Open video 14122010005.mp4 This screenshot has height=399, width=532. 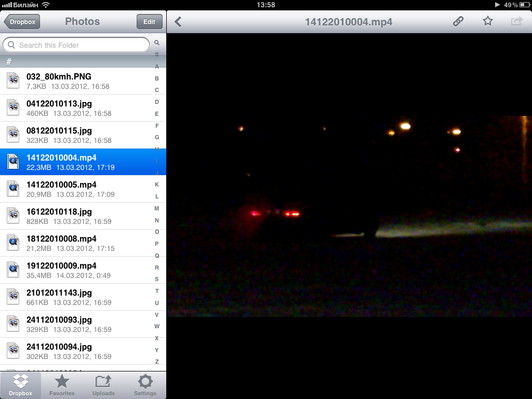coord(83,189)
